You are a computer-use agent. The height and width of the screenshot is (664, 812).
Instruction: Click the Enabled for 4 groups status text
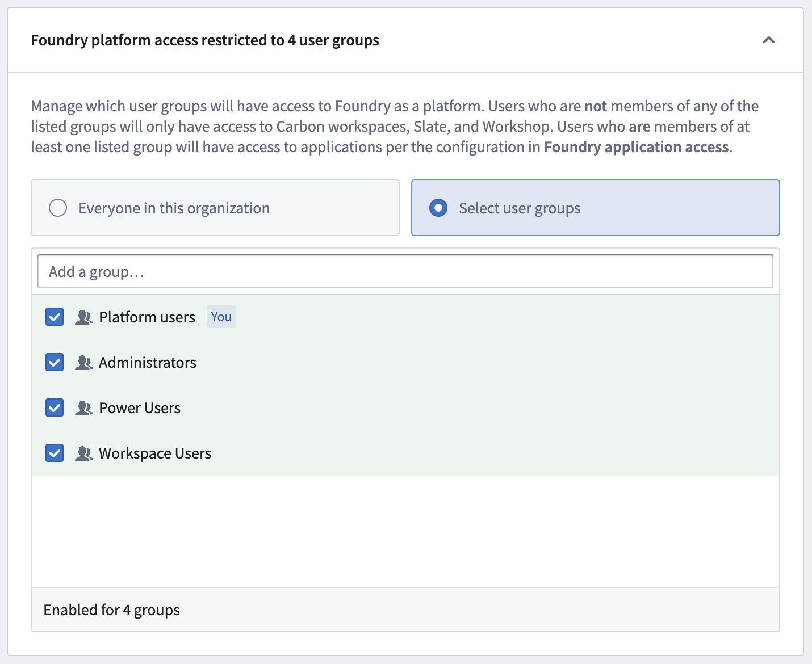pyautogui.click(x=112, y=610)
